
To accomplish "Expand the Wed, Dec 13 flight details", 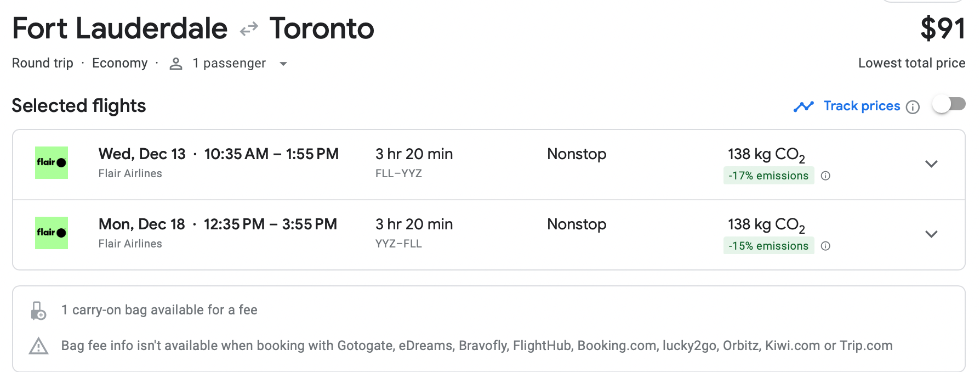I will 931,164.
